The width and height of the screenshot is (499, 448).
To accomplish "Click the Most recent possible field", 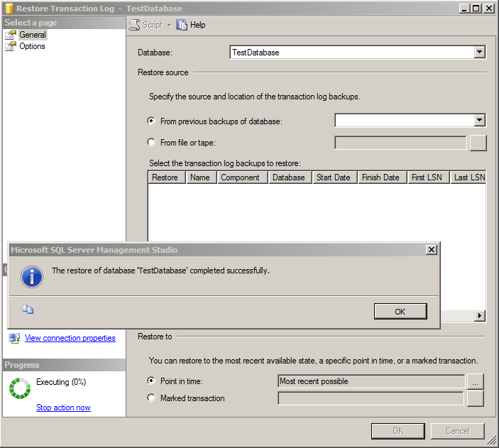I will point(371,381).
